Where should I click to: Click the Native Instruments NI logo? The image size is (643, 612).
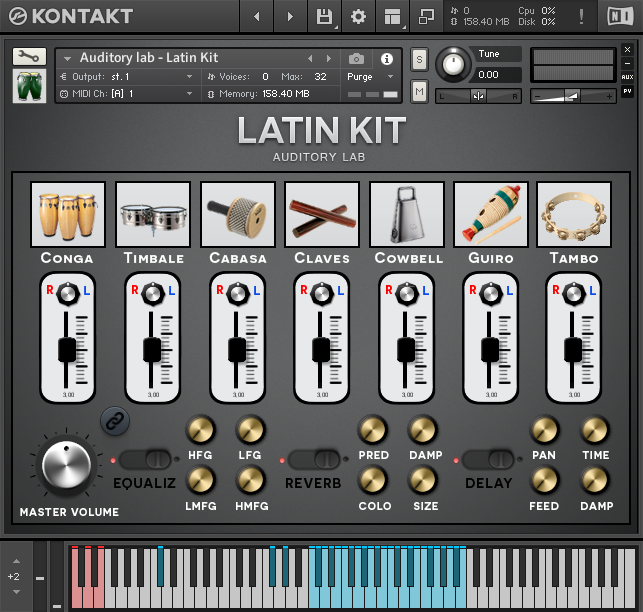(x=620, y=16)
